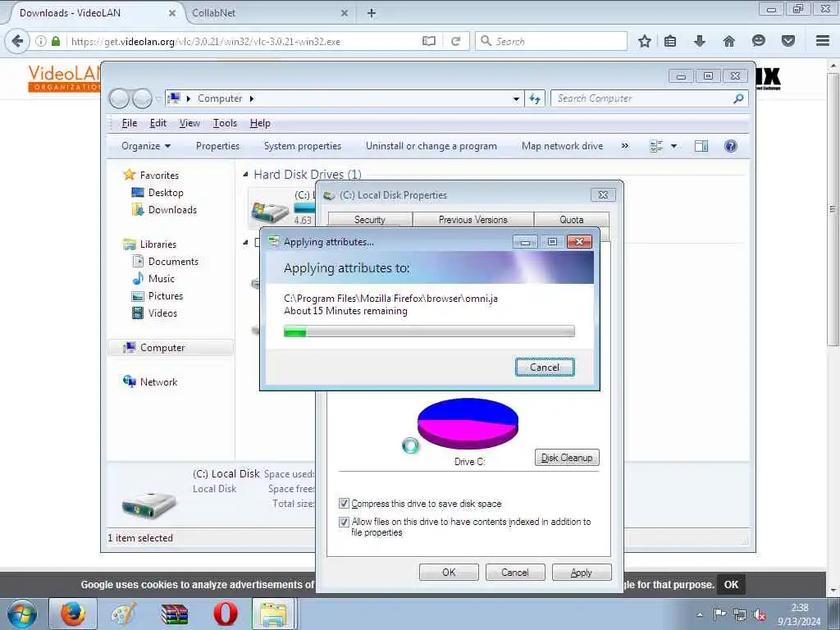Open the reader view icon in address bar
This screenshot has width=840, height=630.
428,41
